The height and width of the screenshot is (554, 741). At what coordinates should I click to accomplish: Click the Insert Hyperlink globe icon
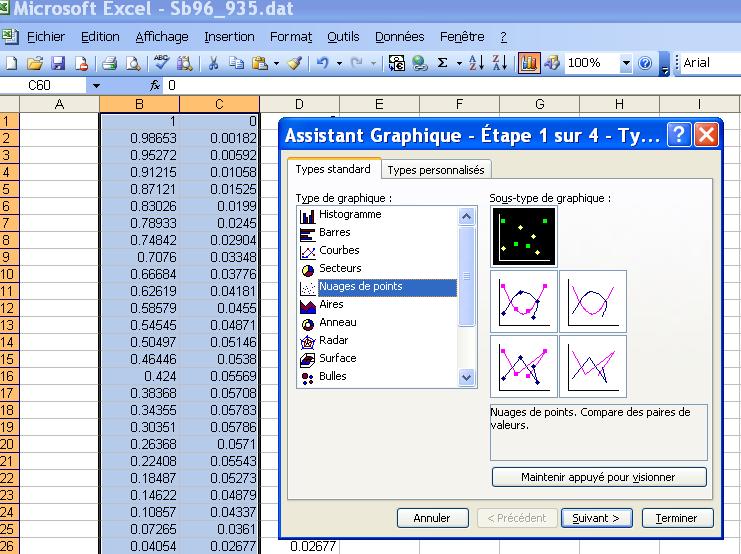click(x=419, y=63)
